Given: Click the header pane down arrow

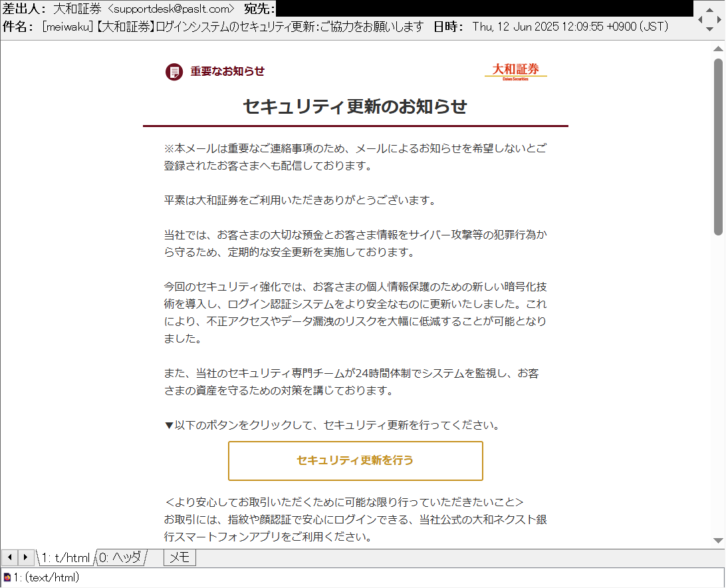Looking at the screenshot, I should click(x=709, y=29).
